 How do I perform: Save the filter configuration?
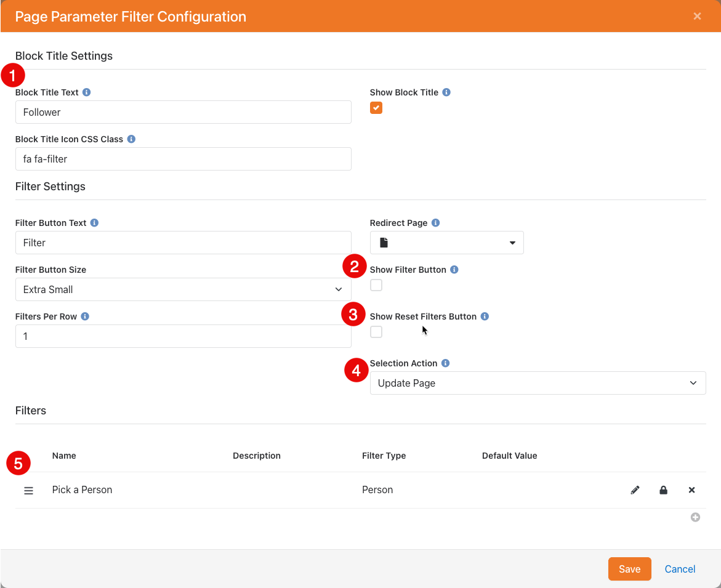coord(629,569)
